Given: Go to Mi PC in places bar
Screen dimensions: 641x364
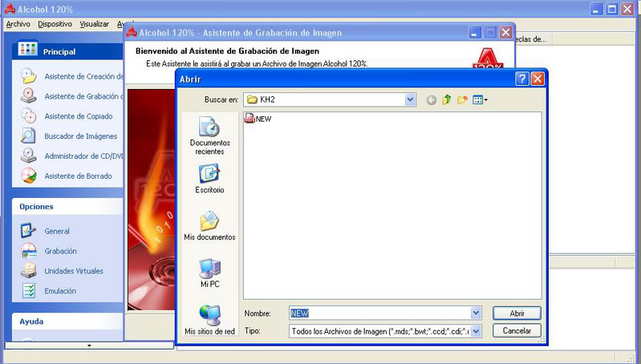Looking at the screenshot, I should tap(209, 273).
